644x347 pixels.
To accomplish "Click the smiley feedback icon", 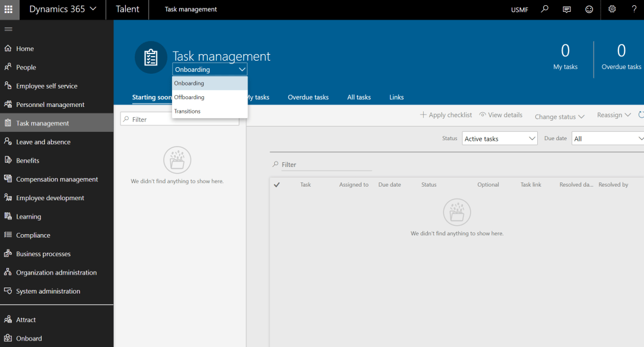I will (589, 10).
